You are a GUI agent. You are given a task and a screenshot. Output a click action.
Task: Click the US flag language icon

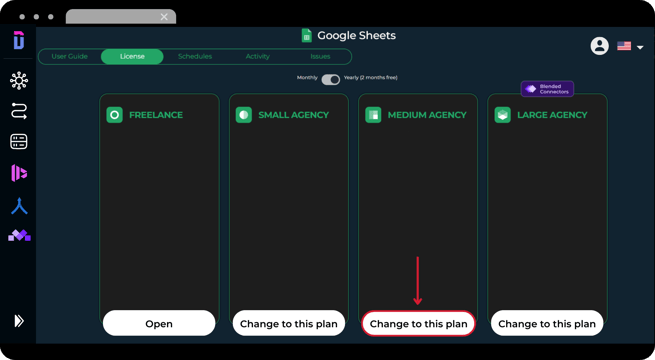(624, 46)
